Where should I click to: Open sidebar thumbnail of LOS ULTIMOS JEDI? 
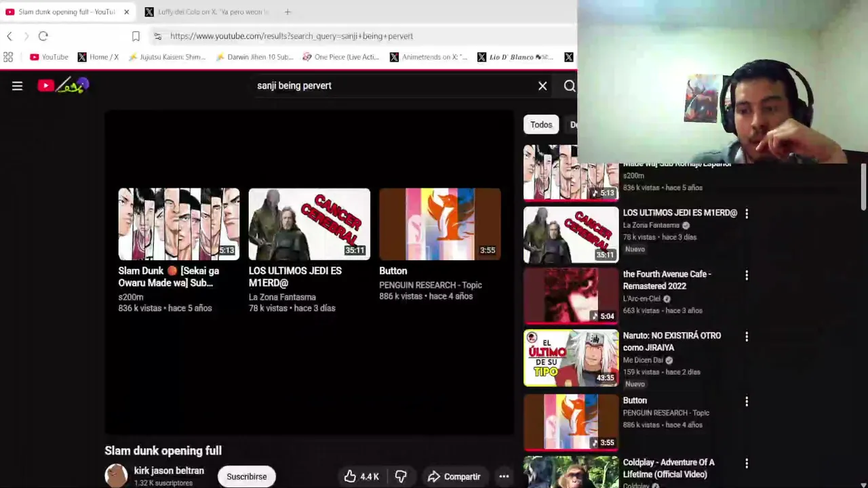point(571,235)
